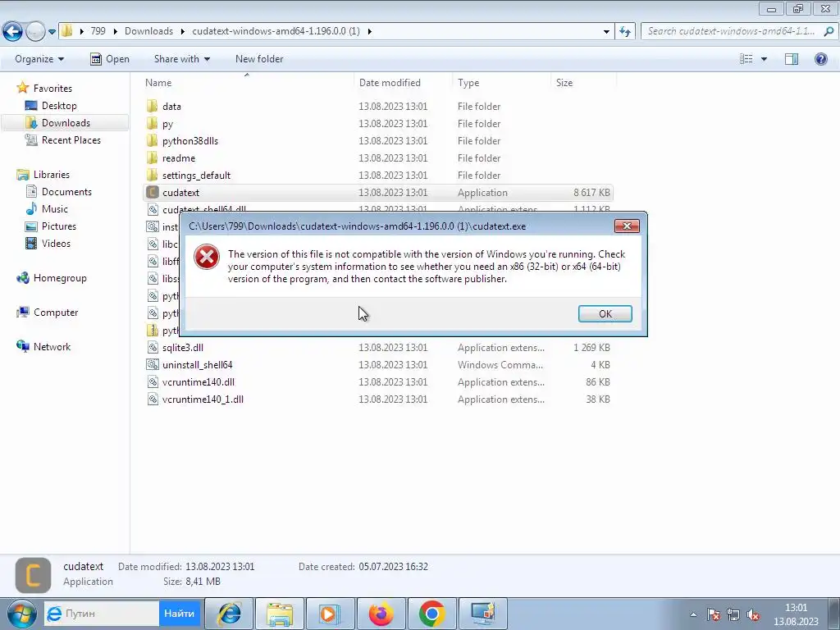
Task: Select the sqlite3.dll file icon
Action: point(152,348)
